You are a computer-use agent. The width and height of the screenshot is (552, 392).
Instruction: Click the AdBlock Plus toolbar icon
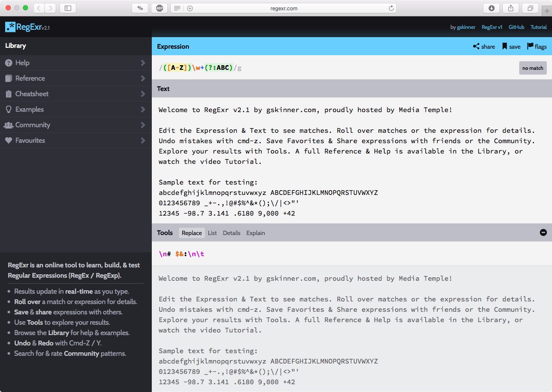click(159, 8)
